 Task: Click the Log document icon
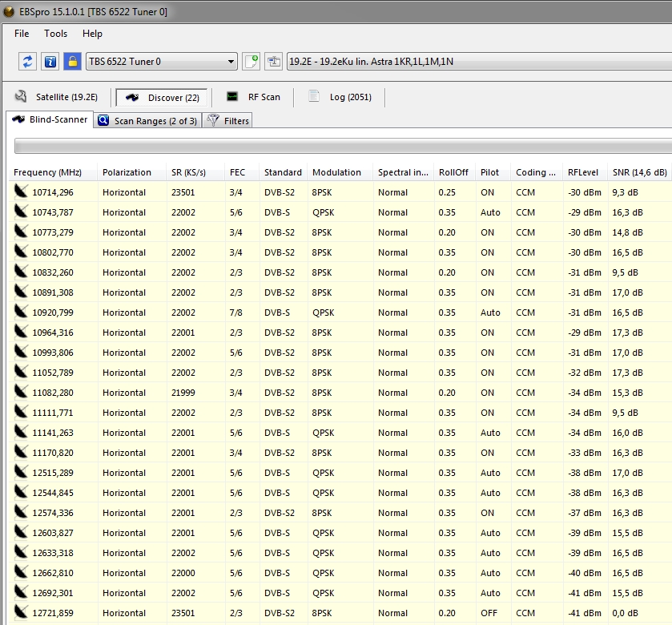[x=314, y=96]
